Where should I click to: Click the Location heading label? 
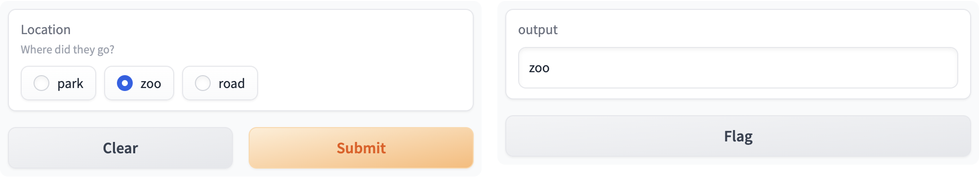(x=46, y=30)
